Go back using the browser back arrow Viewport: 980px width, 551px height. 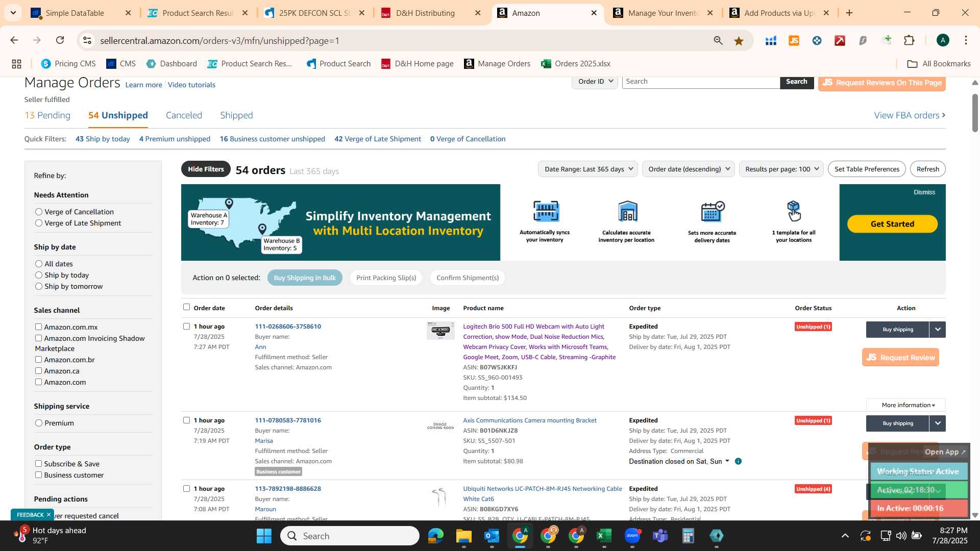coord(14,40)
